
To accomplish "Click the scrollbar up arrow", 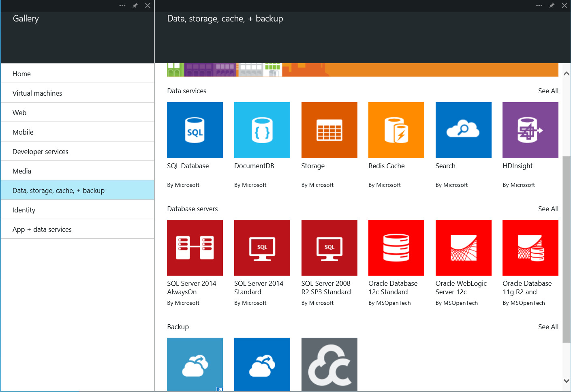I will (567, 73).
